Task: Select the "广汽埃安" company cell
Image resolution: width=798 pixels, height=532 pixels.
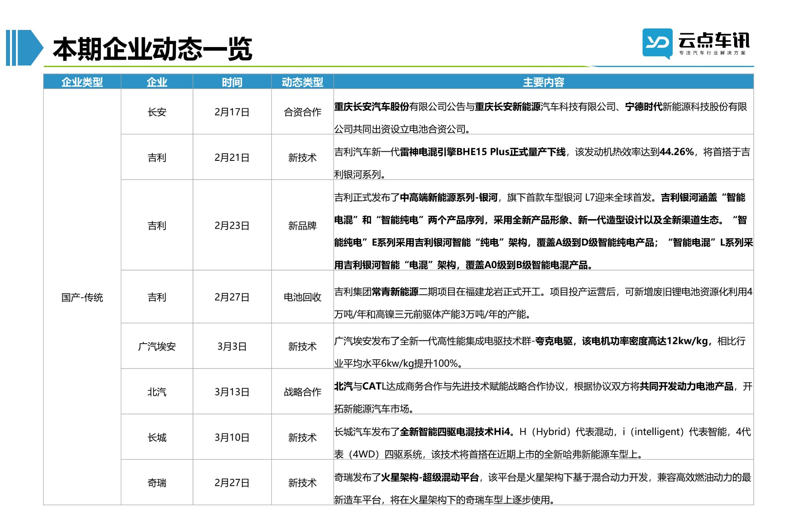Action: coord(157,346)
